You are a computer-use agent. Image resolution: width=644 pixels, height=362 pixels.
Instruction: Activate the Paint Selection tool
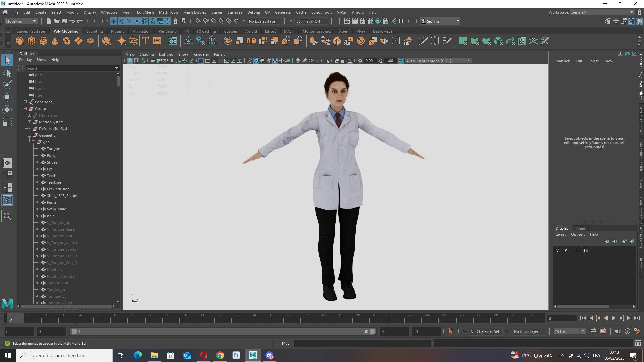tap(7, 85)
